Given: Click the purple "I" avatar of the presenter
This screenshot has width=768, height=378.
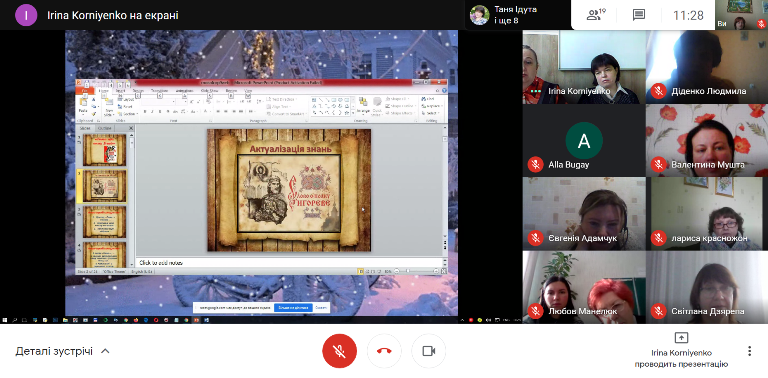Looking at the screenshot, I should click(x=26, y=15).
